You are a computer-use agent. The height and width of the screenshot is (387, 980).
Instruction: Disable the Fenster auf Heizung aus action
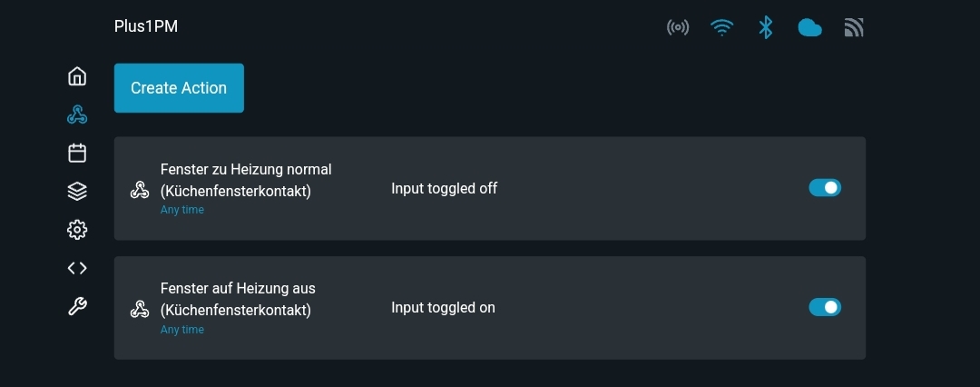coord(825,307)
